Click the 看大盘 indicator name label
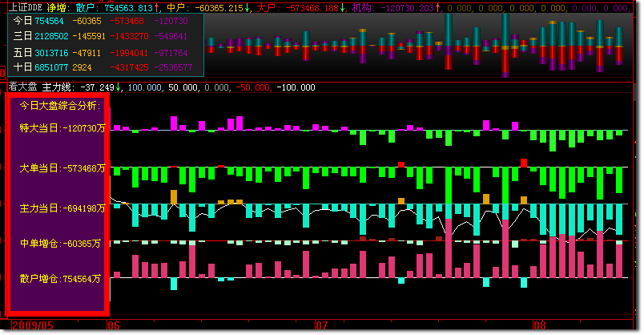The width and height of the screenshot is (644, 335). pos(22,87)
